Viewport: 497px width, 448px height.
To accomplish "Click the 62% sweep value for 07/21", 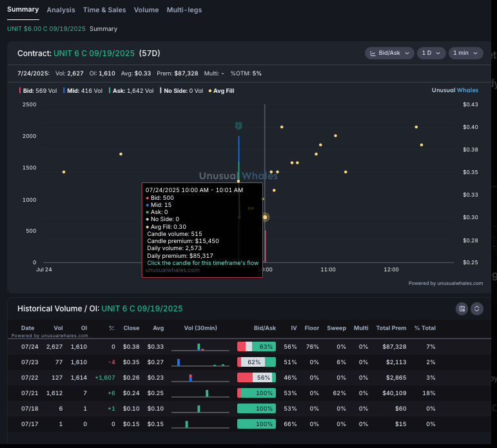I will pyautogui.click(x=339, y=393).
